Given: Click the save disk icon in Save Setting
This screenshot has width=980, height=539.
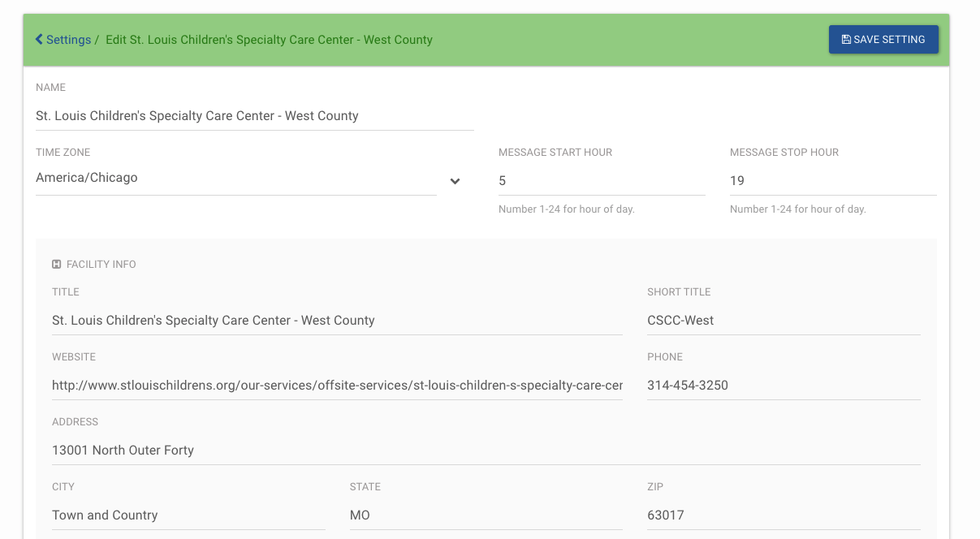Looking at the screenshot, I should click(x=846, y=40).
